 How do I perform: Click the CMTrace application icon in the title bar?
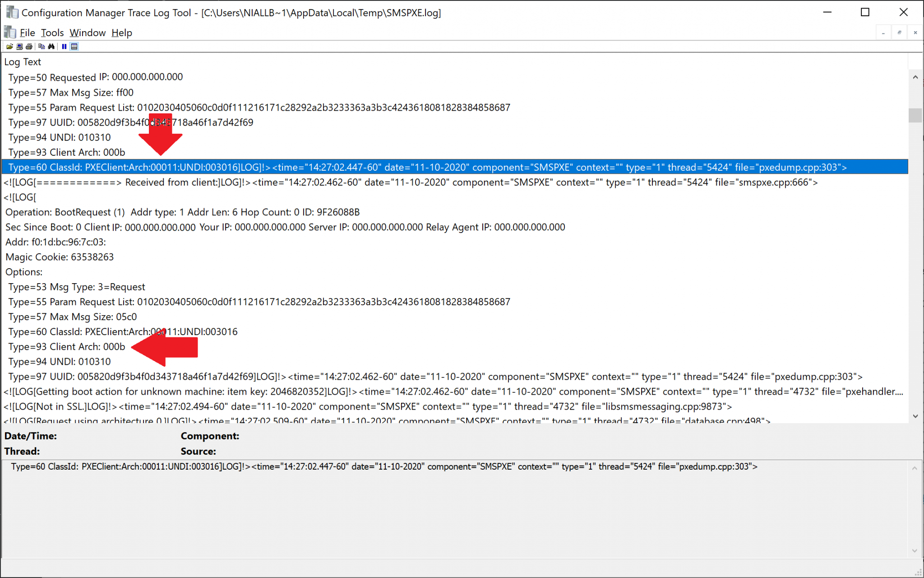(x=9, y=32)
